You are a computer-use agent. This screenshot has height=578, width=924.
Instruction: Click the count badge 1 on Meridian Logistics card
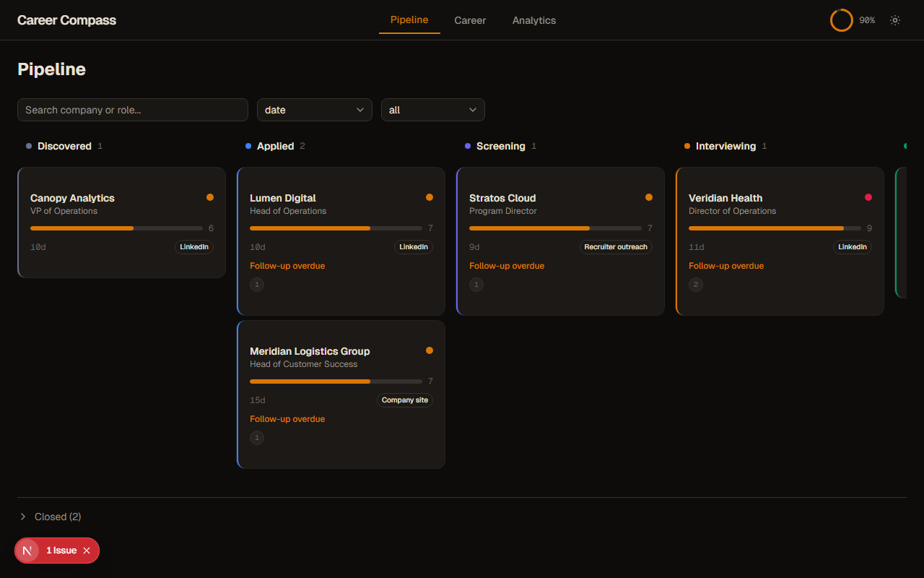(257, 438)
